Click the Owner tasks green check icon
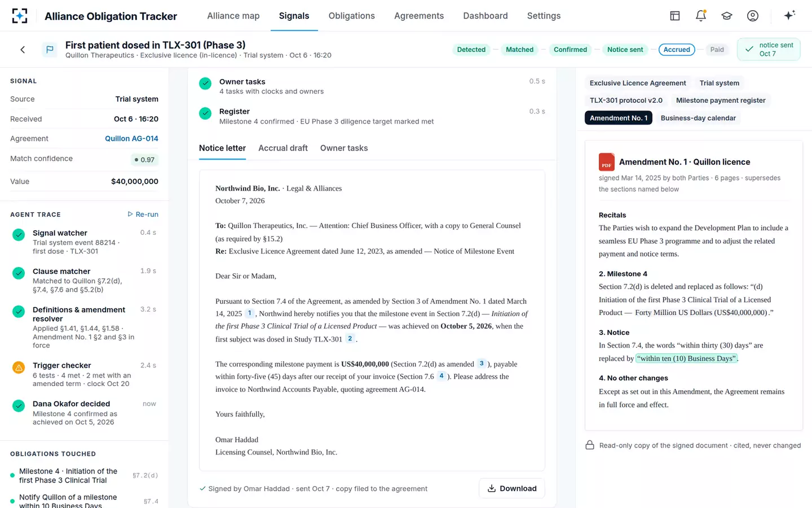The image size is (812, 508). 205,84
